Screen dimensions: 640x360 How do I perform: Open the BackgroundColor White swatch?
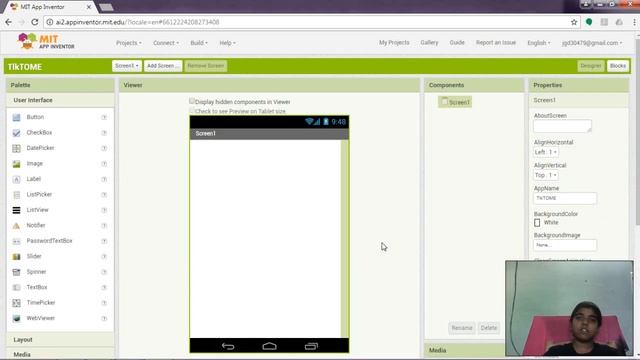[537, 222]
